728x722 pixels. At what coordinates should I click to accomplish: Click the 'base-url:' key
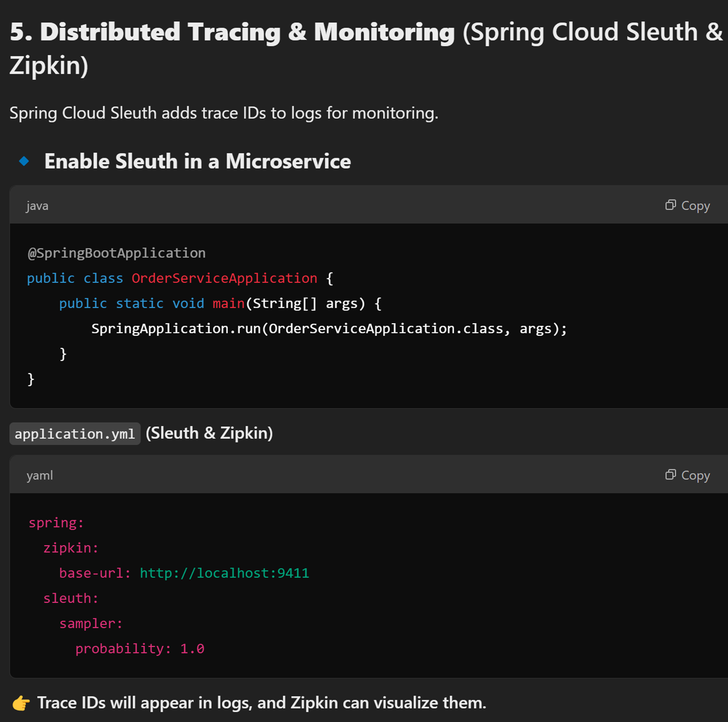[95, 573]
